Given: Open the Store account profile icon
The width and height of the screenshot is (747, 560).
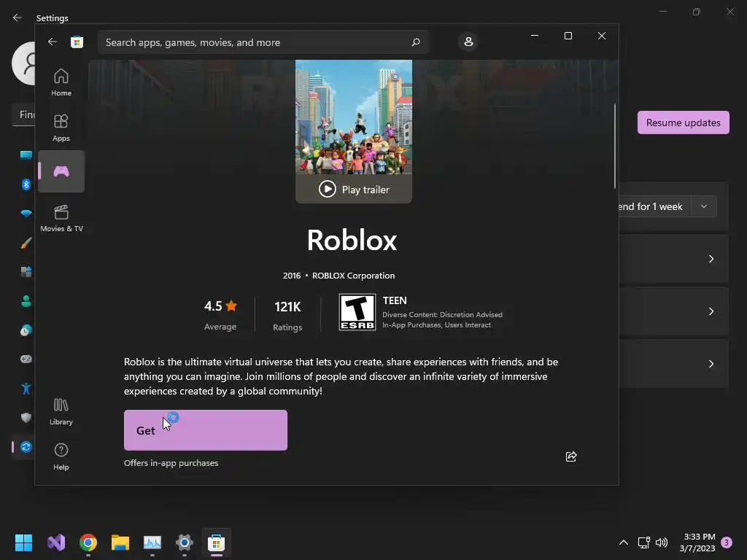Looking at the screenshot, I should point(468,42).
